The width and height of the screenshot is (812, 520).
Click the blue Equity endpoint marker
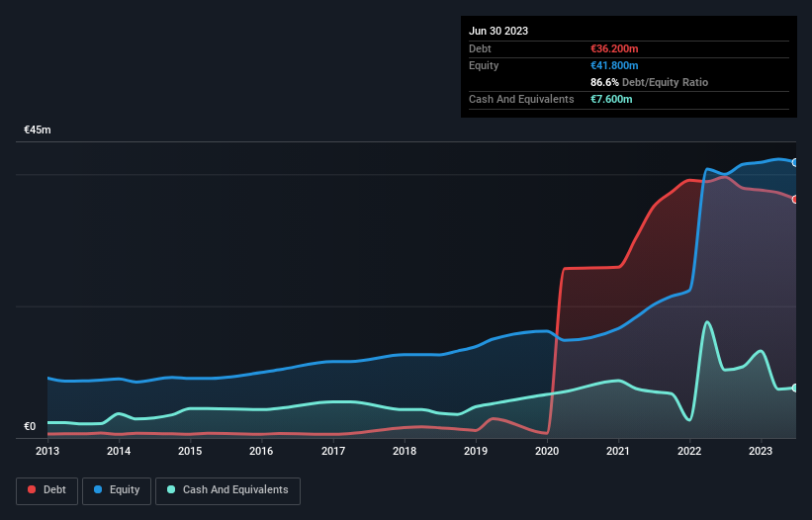click(795, 162)
